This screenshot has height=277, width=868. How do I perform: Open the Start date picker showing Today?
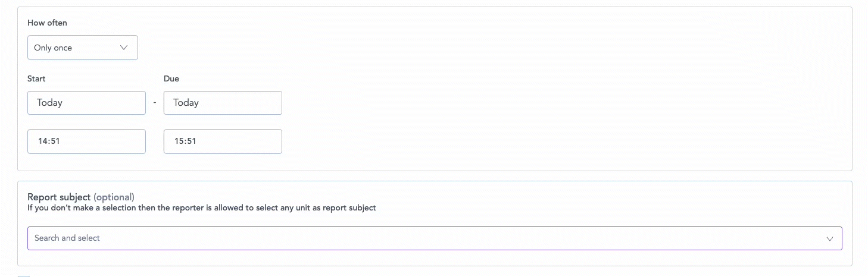86,103
